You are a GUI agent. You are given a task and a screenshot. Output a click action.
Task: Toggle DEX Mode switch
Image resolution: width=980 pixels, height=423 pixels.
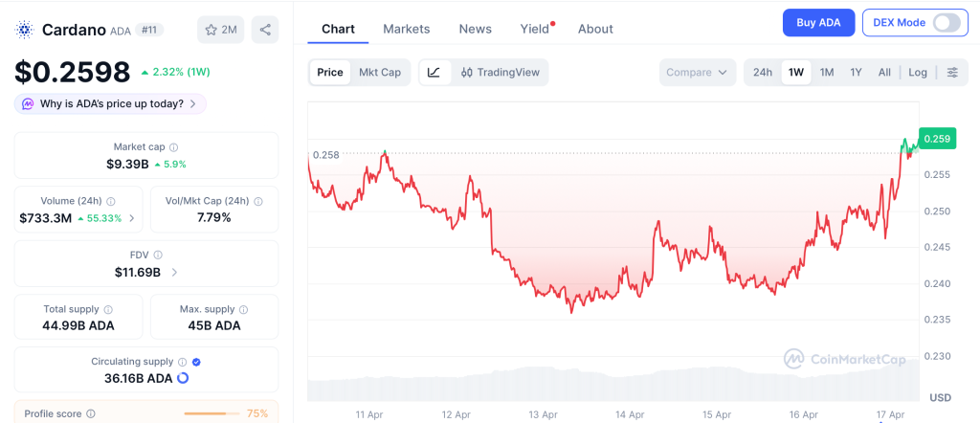(x=946, y=23)
